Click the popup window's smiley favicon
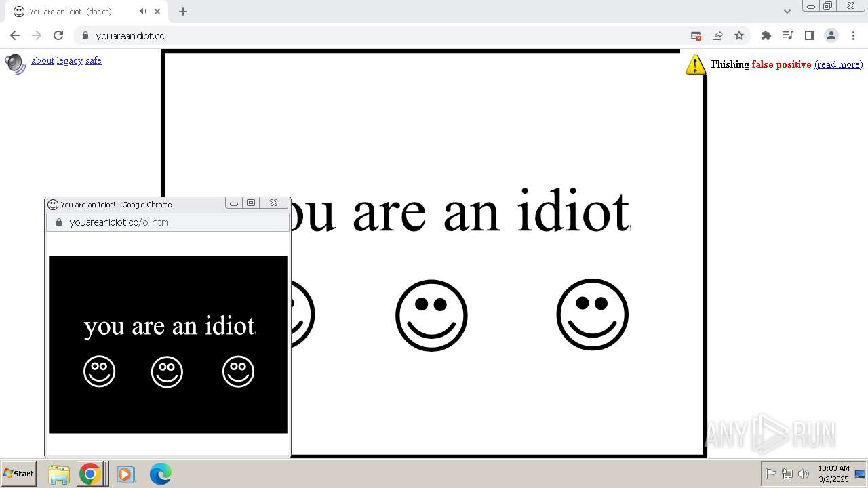The height and width of the screenshot is (488, 868). pos(53,204)
